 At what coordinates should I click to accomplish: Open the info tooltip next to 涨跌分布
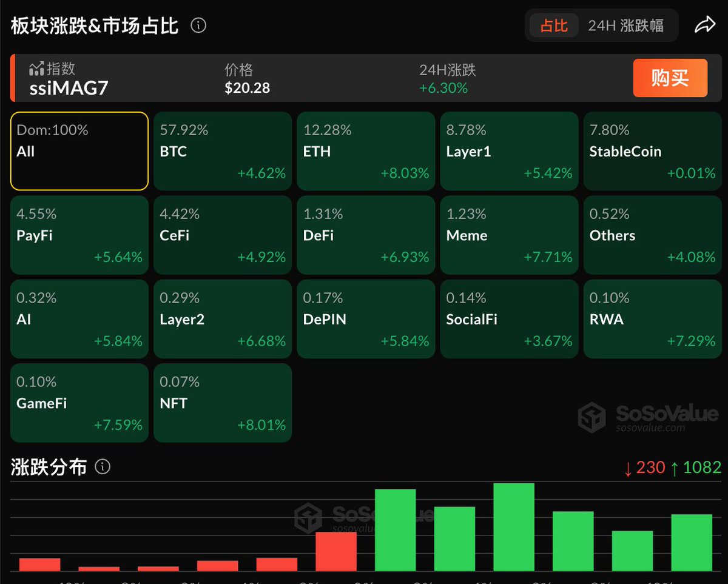pos(103,467)
